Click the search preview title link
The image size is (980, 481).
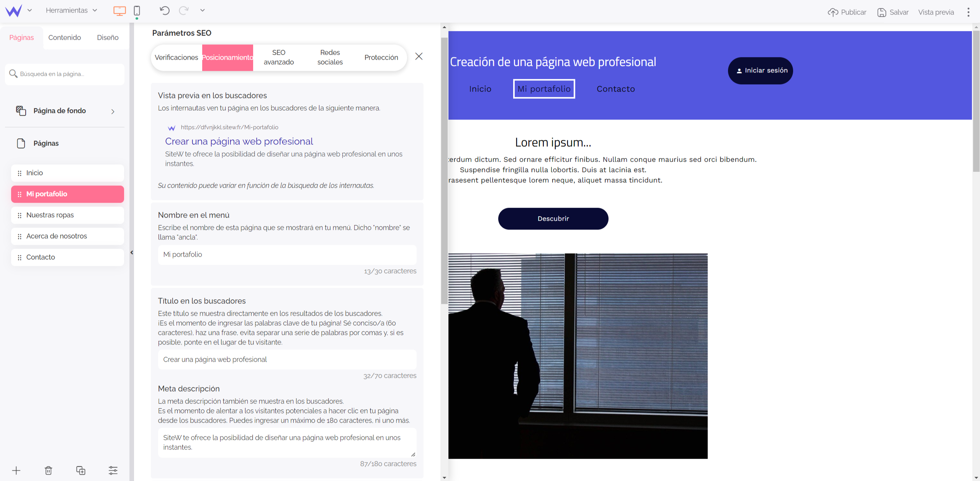coord(239,141)
